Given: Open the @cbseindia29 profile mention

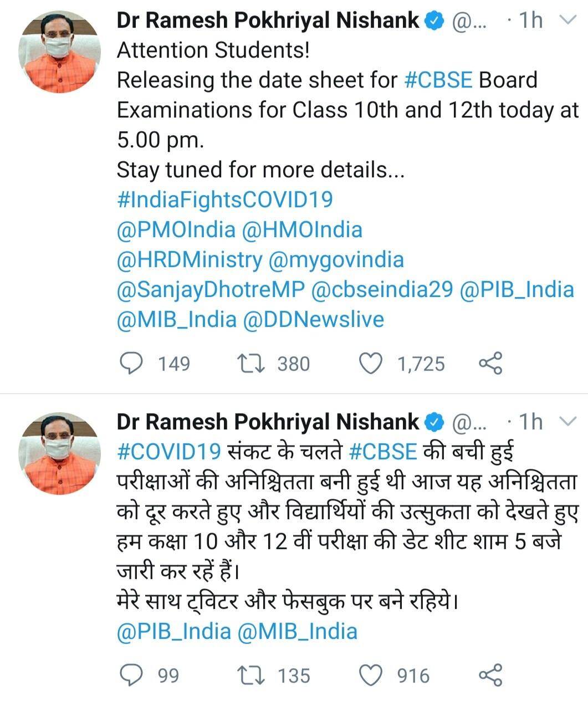Looking at the screenshot, I should tap(382, 289).
